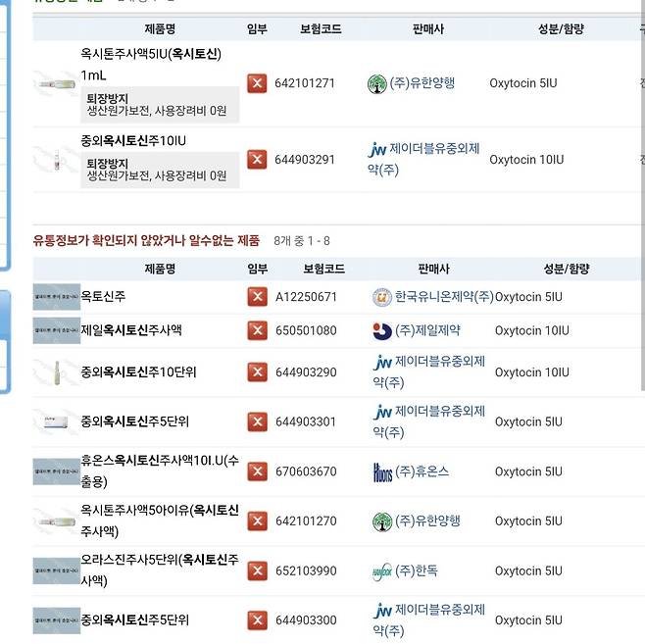Click Handok company logo

pos(382,571)
